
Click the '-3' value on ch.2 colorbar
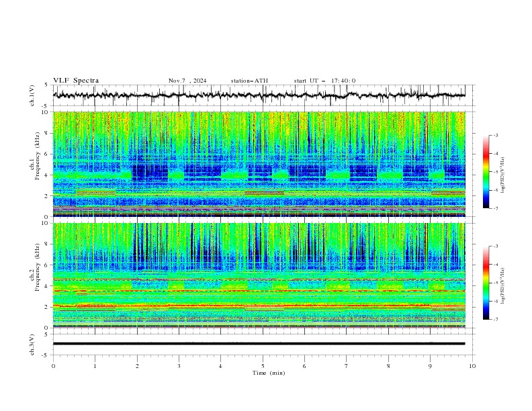click(x=496, y=246)
